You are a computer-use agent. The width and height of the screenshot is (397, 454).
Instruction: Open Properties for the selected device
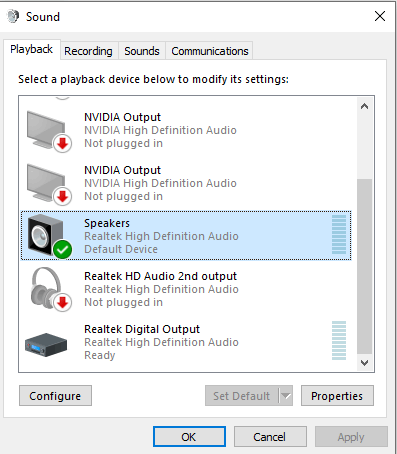tap(337, 396)
